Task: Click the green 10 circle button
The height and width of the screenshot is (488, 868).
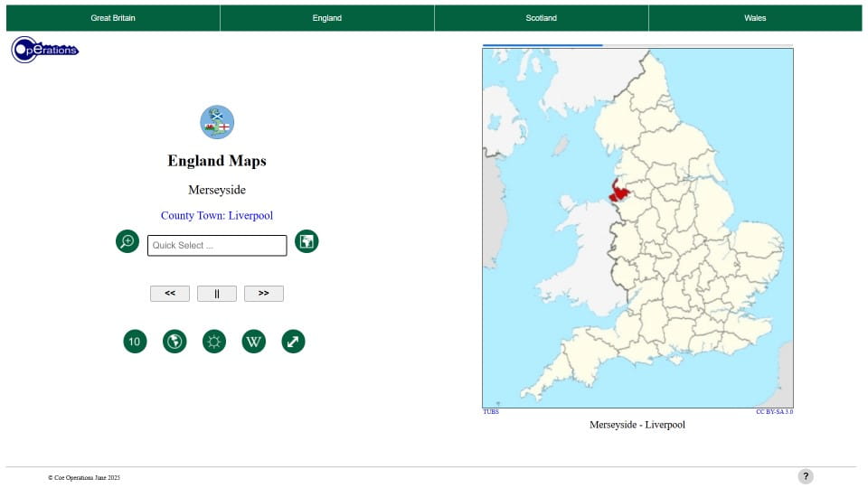Action: click(x=135, y=342)
